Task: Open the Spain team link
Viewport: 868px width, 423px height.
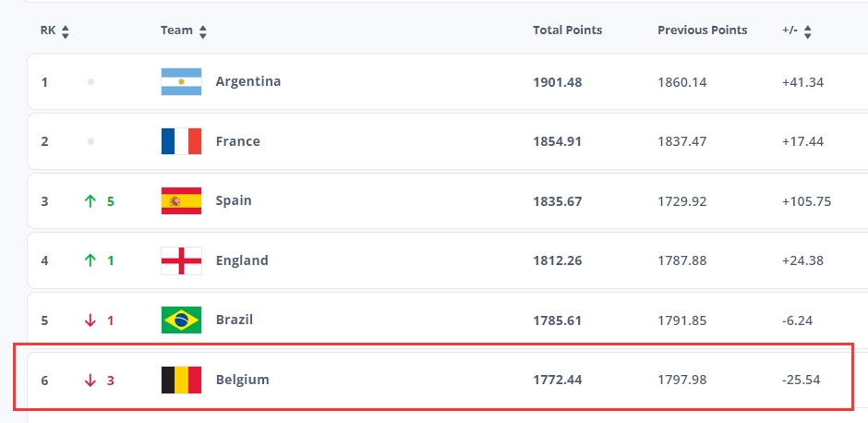Action: click(x=234, y=200)
